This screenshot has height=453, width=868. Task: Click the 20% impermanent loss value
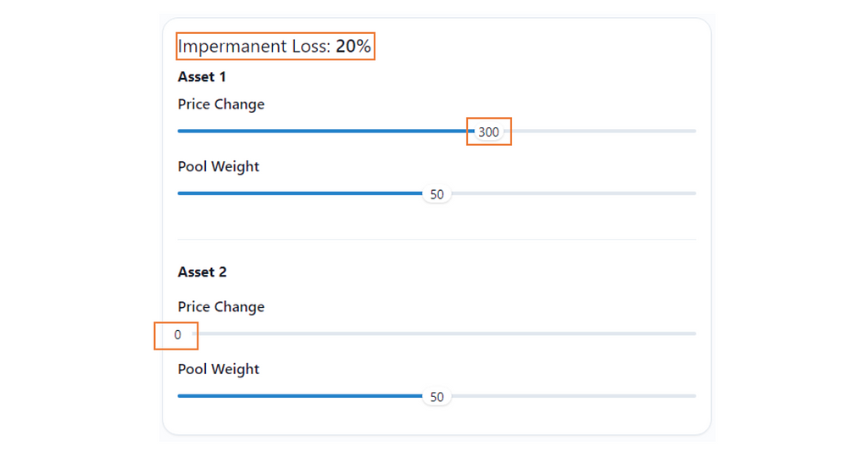353,47
